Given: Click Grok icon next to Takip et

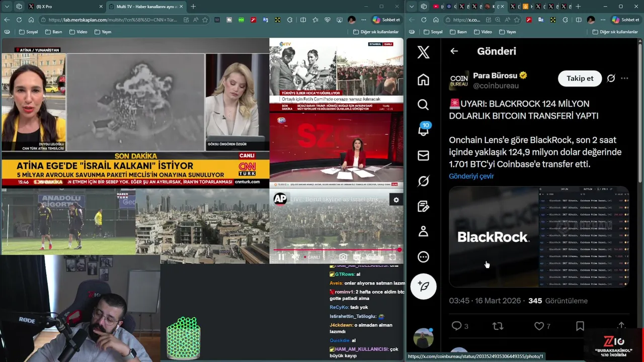Looking at the screenshot, I should (611, 78).
